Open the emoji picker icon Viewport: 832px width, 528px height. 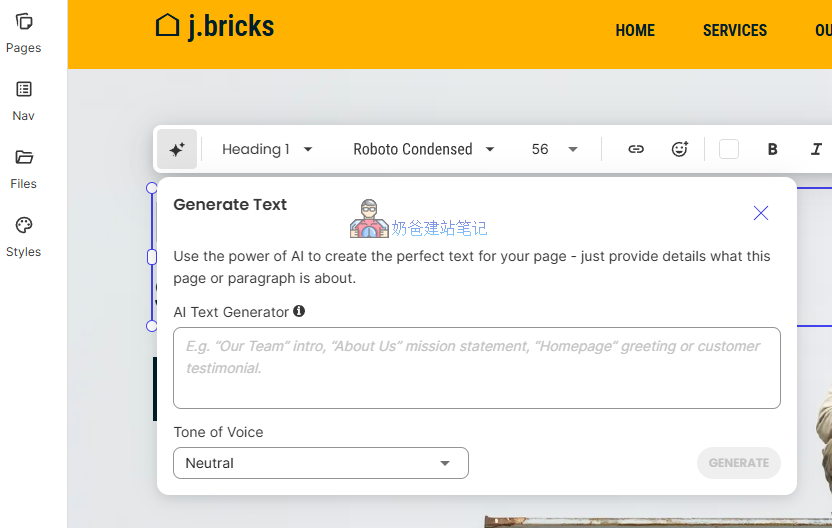click(680, 149)
